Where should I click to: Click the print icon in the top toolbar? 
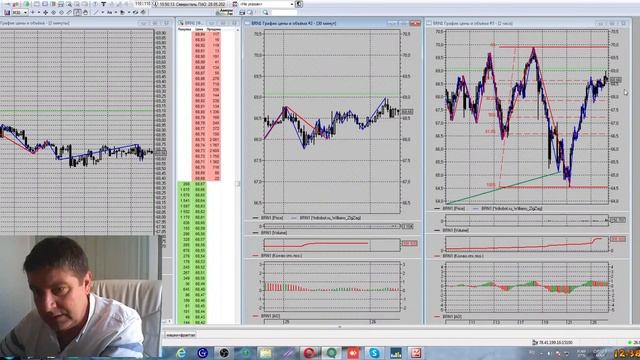pyautogui.click(x=61, y=4)
